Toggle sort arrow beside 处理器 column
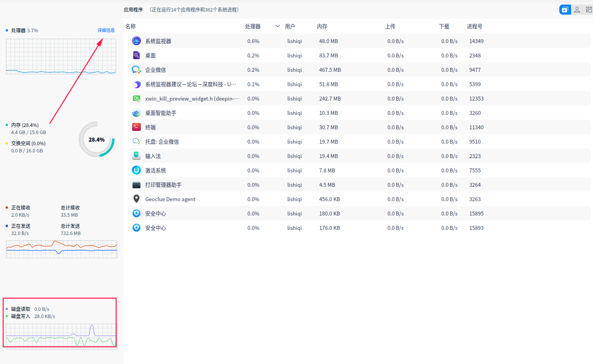593x364 pixels. point(278,26)
